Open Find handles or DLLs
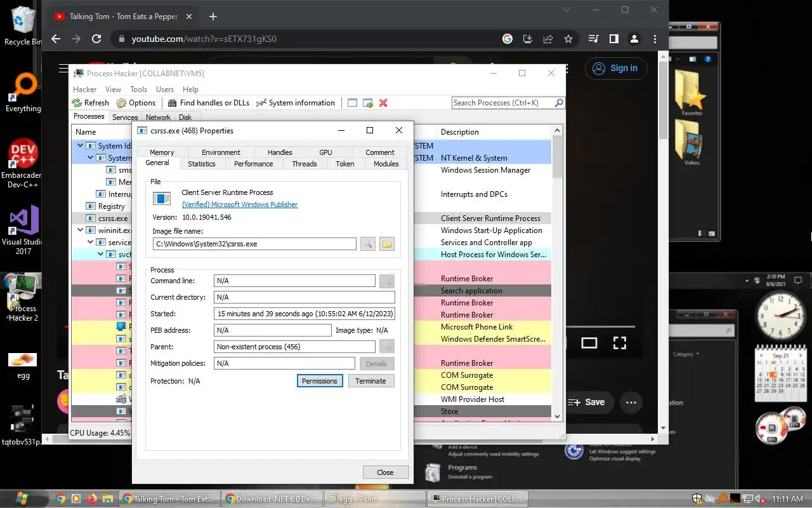 coord(209,103)
